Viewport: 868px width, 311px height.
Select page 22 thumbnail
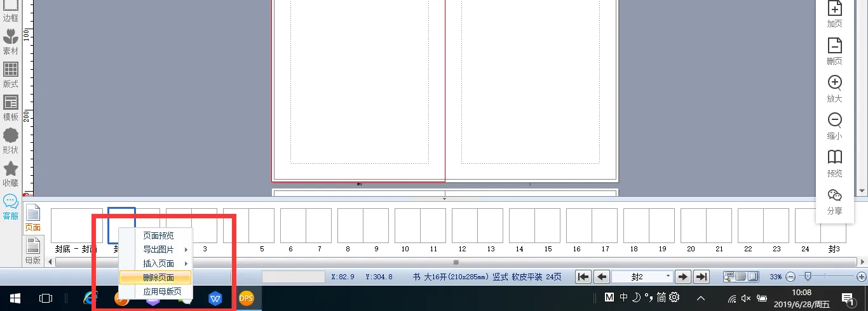pyautogui.click(x=750, y=226)
